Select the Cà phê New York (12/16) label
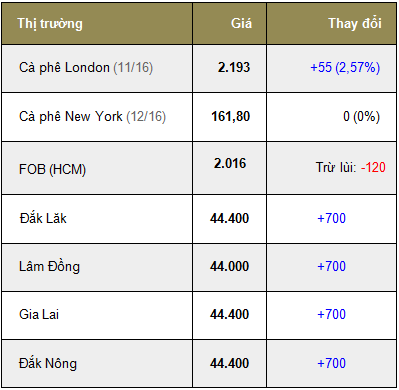 click(x=92, y=117)
